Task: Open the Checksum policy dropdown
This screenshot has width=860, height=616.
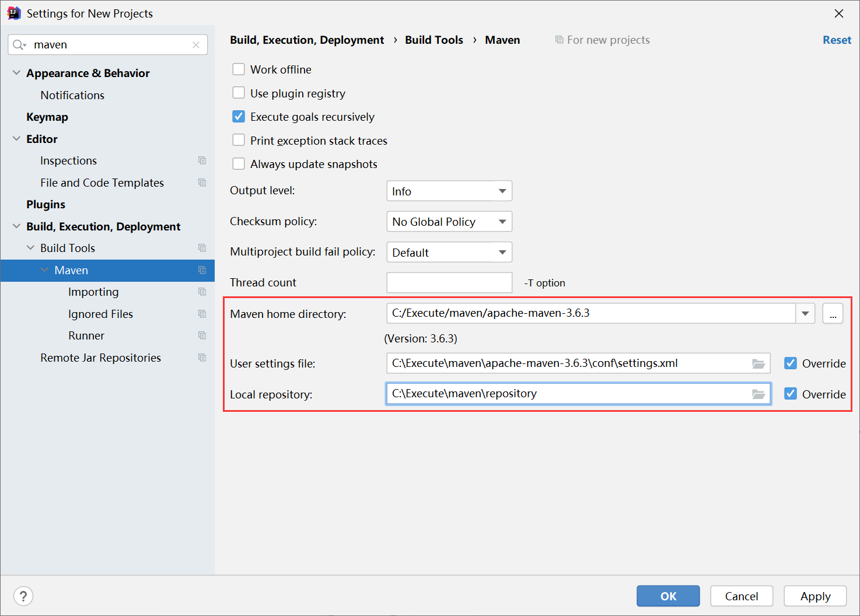Action: click(449, 222)
